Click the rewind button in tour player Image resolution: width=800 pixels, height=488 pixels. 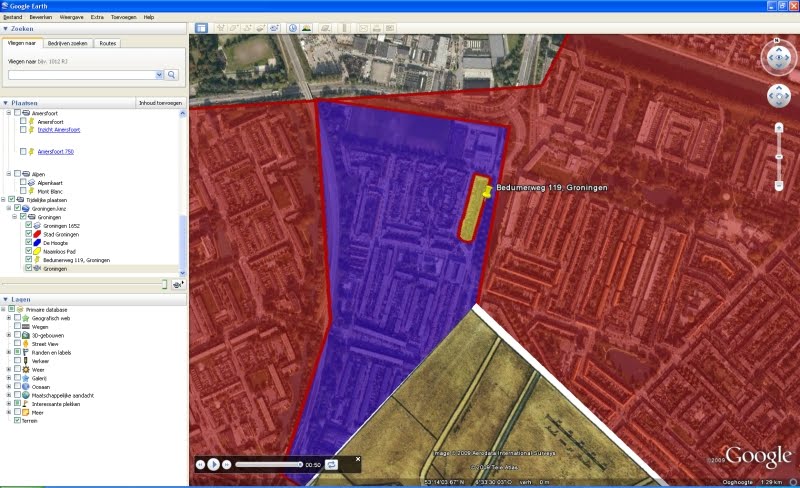(201, 464)
